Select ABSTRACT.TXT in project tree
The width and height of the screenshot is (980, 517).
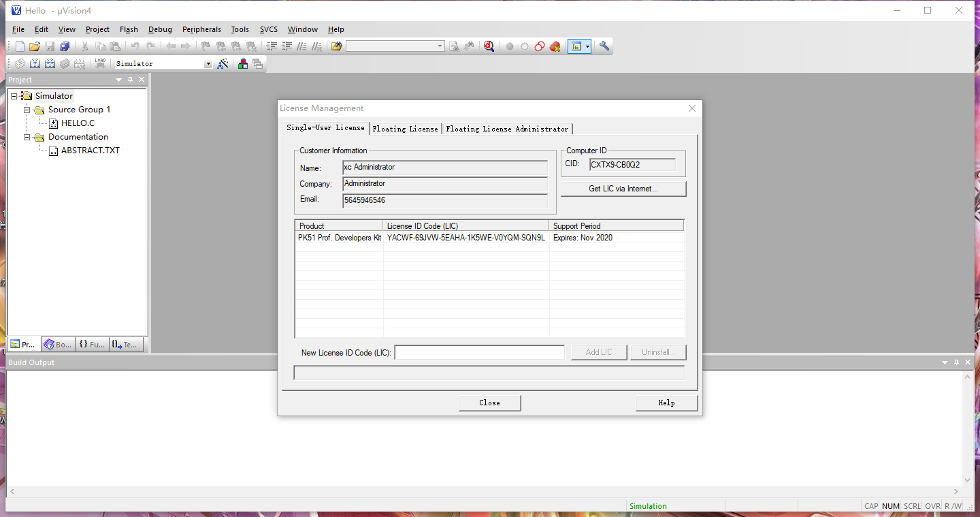pos(90,151)
